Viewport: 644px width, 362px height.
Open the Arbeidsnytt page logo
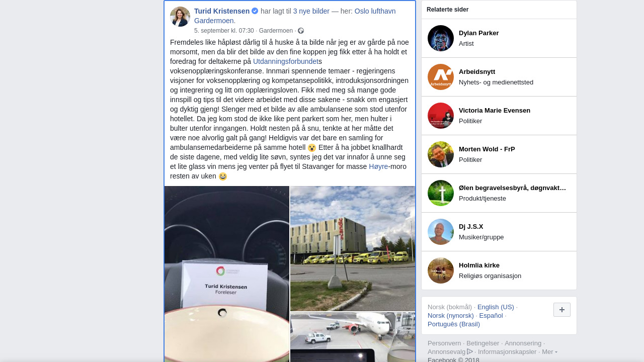point(441,77)
